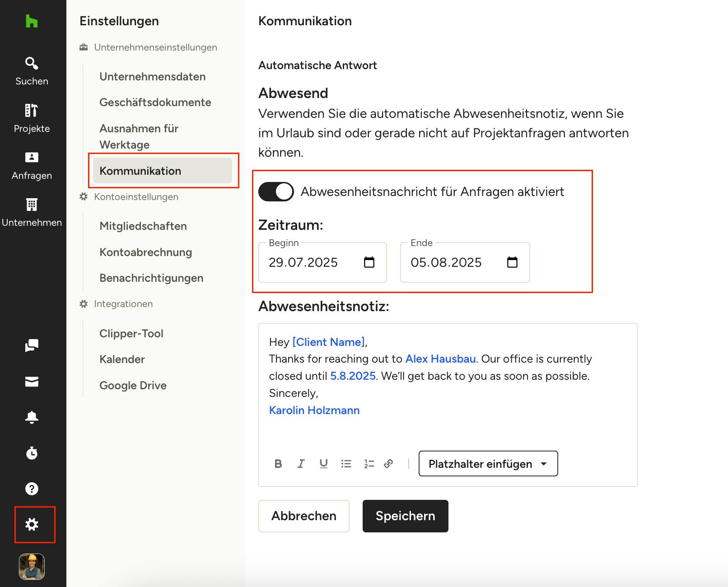Viewport: 728px width, 587px height.
Task: Select Benachrichtigungen in settings menu
Action: [151, 278]
